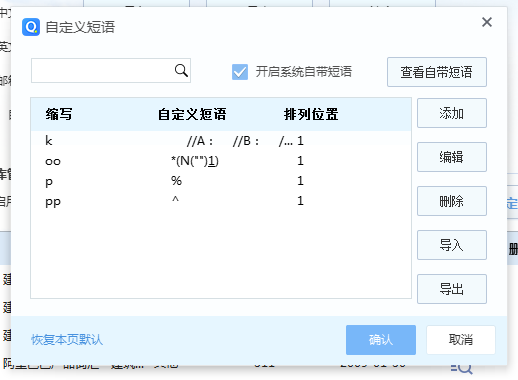
Task: Click the 排列位置 column header
Action: point(311,114)
